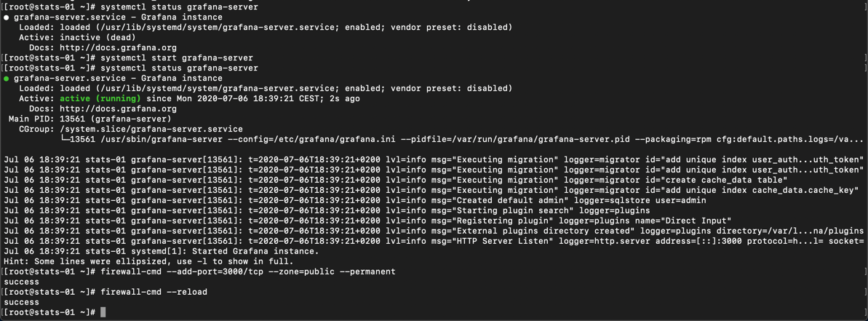Click the 'Main PID: 13561' line
Screen dimensions: 868x321
click(x=89, y=119)
